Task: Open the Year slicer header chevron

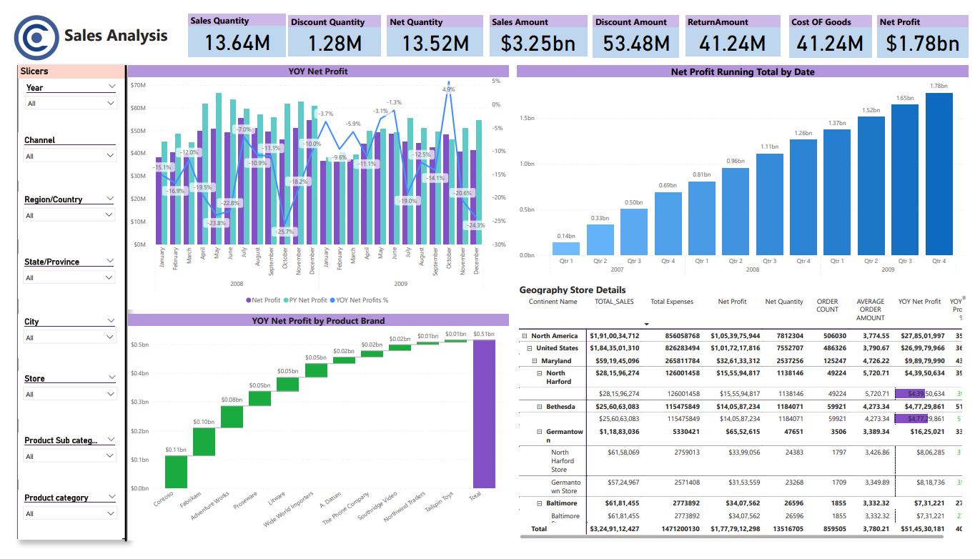Action: click(112, 86)
